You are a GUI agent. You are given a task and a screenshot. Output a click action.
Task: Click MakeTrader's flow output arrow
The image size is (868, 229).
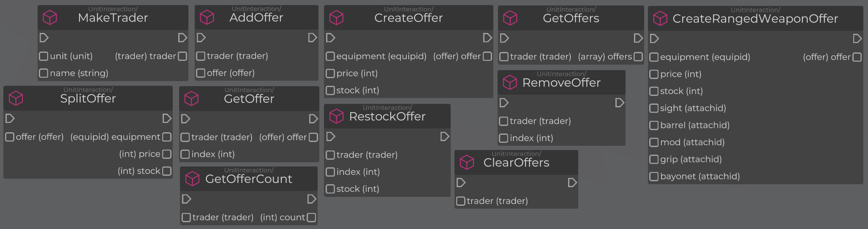(182, 38)
